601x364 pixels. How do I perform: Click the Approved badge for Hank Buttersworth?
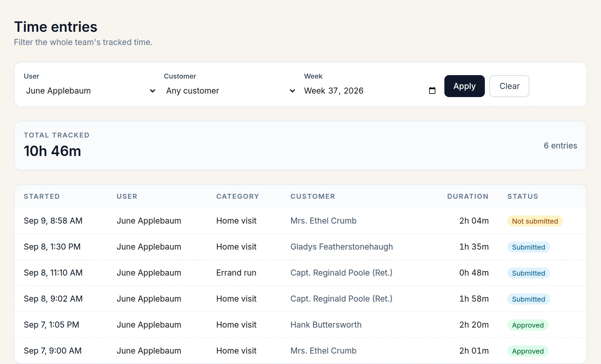[528, 325]
